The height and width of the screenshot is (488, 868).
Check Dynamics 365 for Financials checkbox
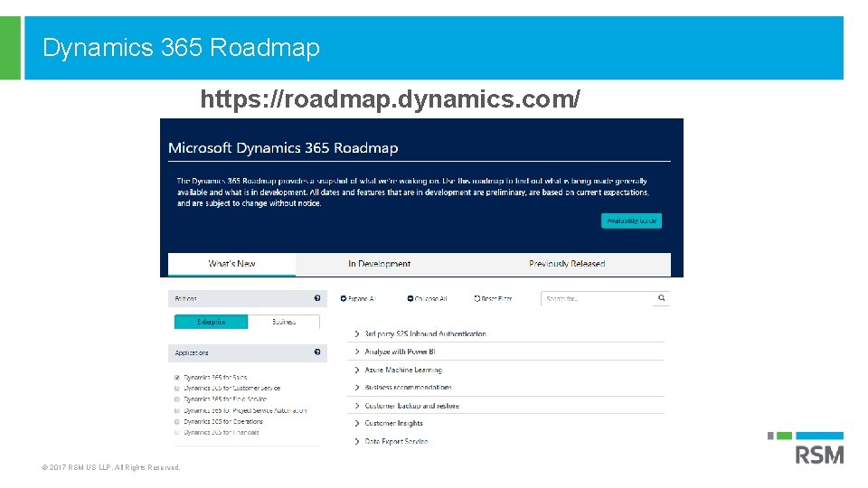(x=177, y=433)
